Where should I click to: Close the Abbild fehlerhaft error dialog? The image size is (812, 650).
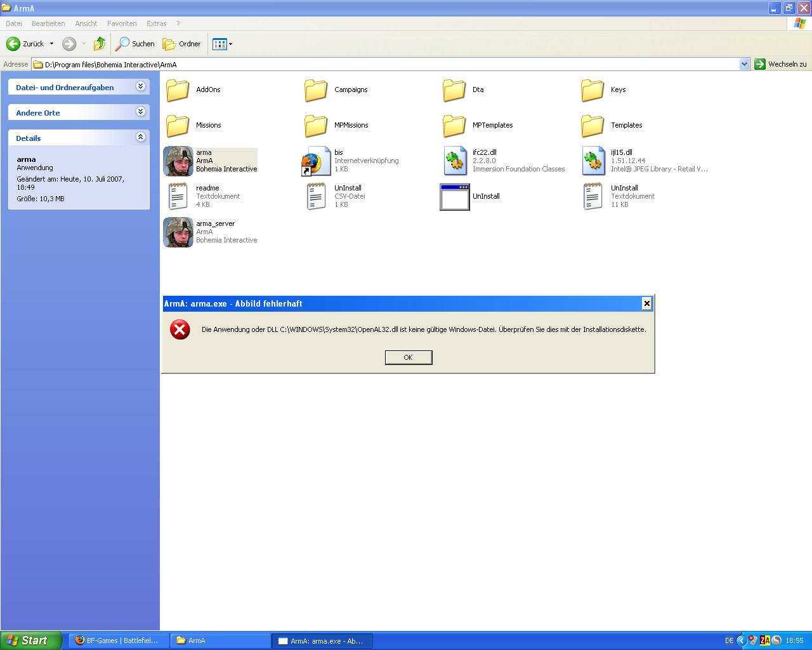click(x=646, y=303)
